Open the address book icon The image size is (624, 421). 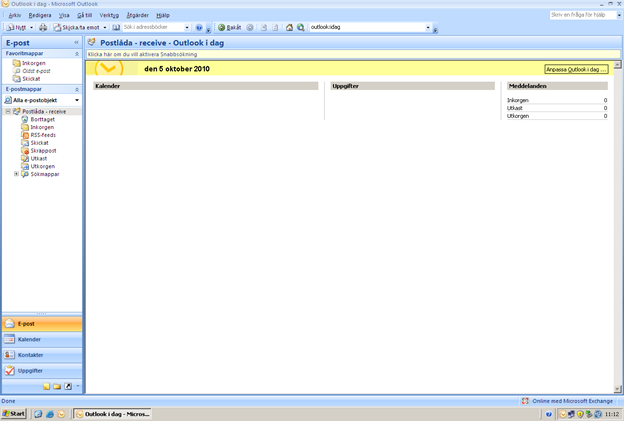(116, 27)
